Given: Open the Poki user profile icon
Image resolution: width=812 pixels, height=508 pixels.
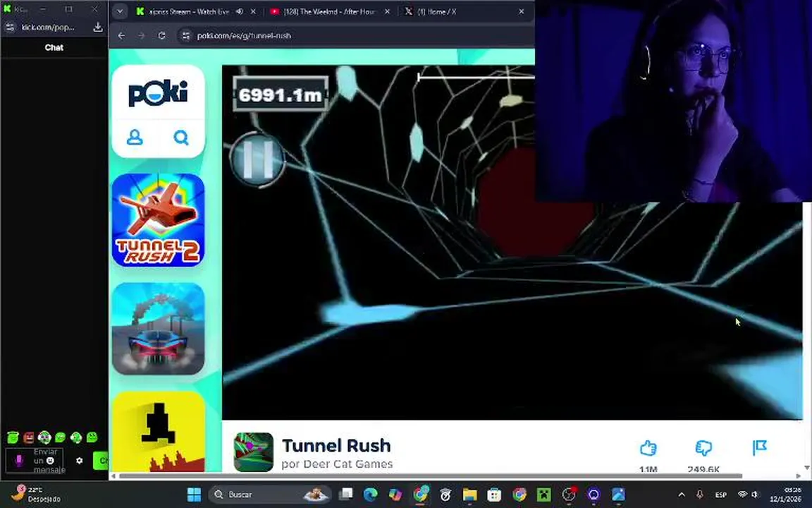Looking at the screenshot, I should point(135,138).
